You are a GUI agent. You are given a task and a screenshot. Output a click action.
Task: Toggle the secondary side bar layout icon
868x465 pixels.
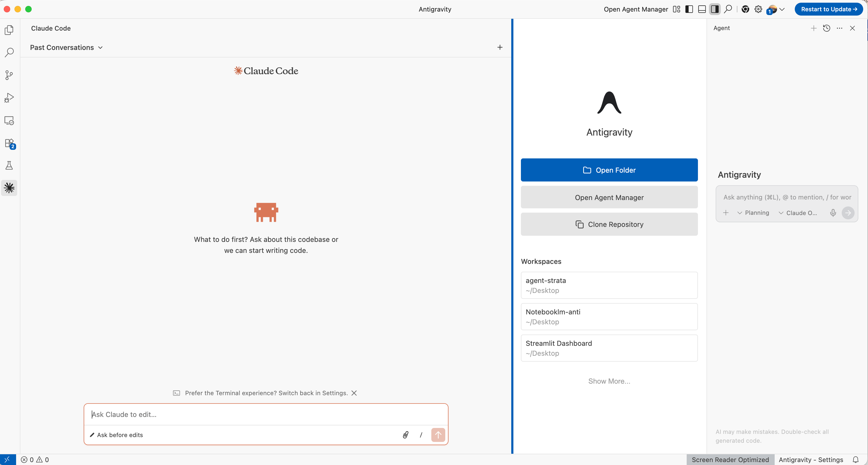coord(714,9)
